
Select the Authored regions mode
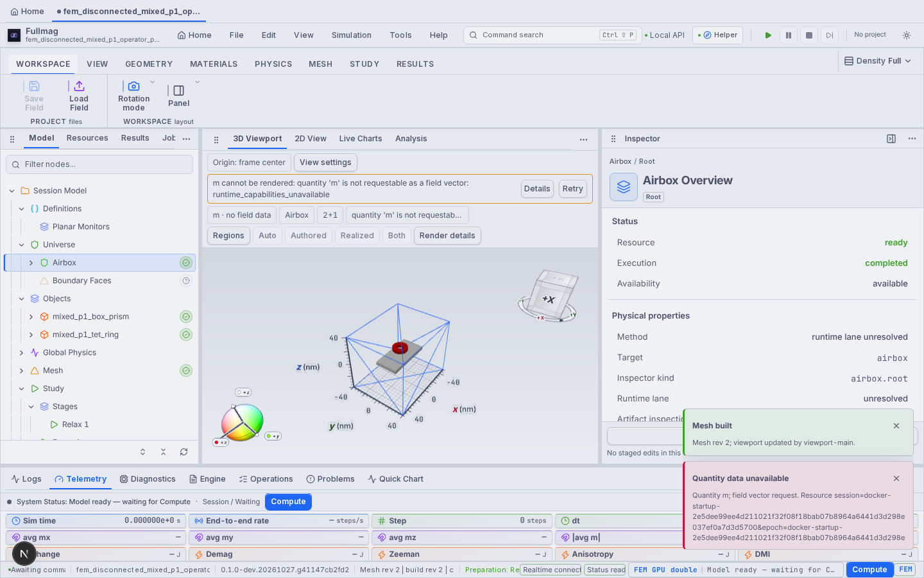(x=309, y=236)
